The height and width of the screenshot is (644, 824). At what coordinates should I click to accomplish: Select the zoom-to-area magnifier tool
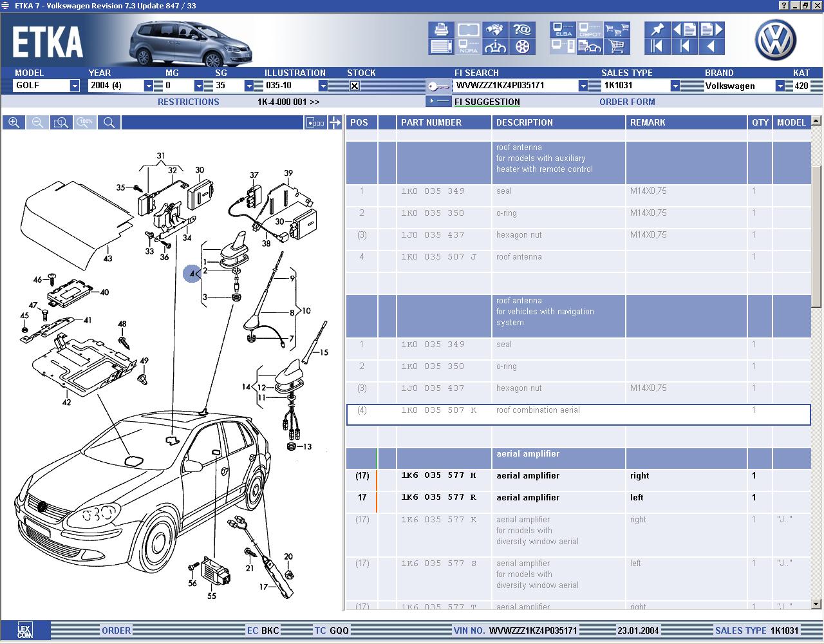pos(62,122)
